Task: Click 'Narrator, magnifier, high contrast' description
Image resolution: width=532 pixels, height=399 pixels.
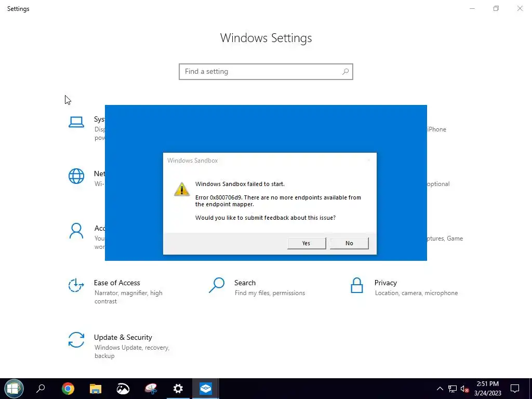Action: coord(128,297)
